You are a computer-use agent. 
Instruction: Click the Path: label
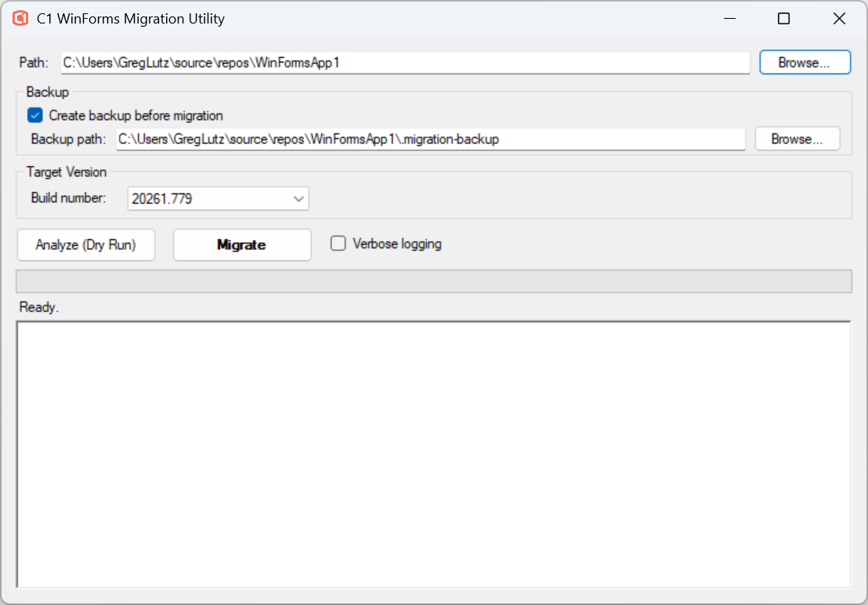click(x=34, y=63)
